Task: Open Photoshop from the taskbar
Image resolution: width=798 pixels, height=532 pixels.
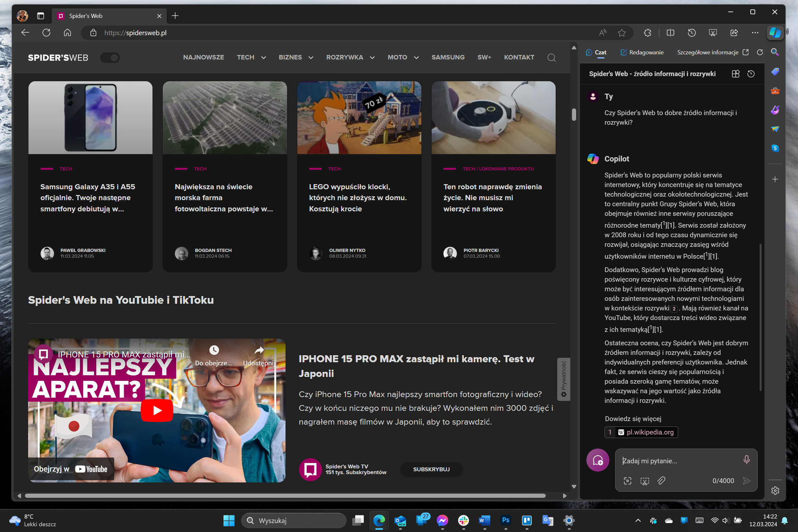Action: click(505, 520)
